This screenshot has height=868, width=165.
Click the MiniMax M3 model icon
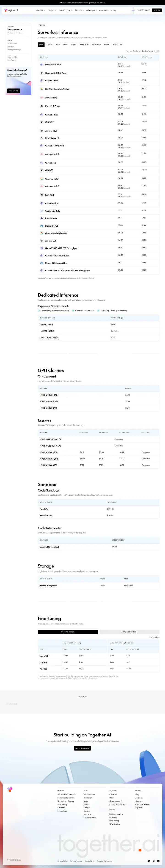coord(42,98)
